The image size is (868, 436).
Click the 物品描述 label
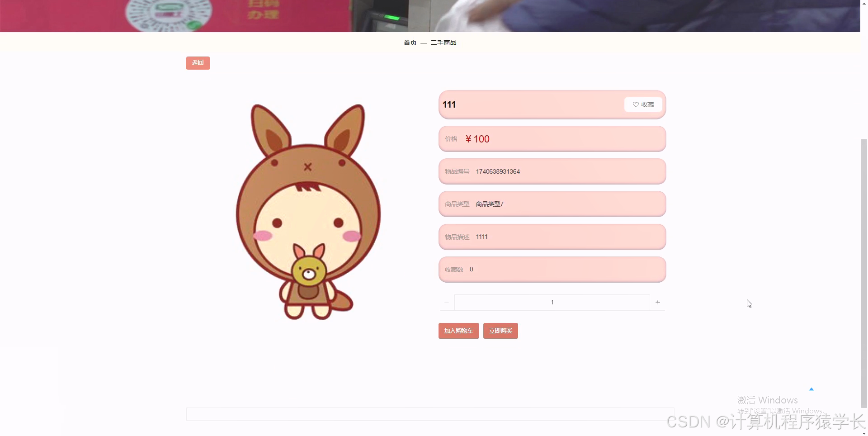click(x=457, y=237)
